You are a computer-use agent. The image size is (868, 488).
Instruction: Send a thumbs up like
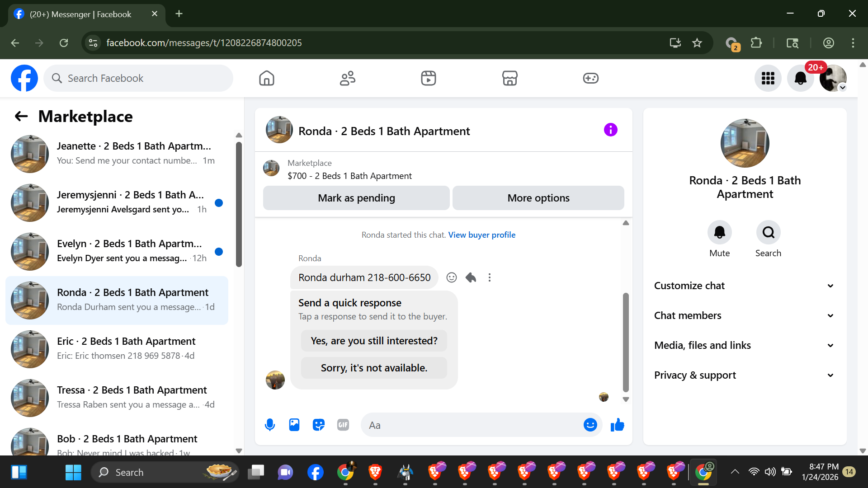(x=617, y=425)
